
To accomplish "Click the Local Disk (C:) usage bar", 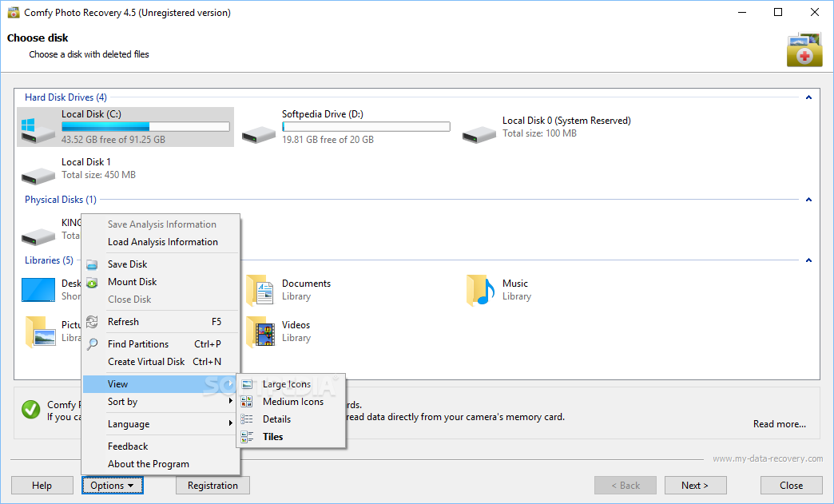I will [x=145, y=126].
